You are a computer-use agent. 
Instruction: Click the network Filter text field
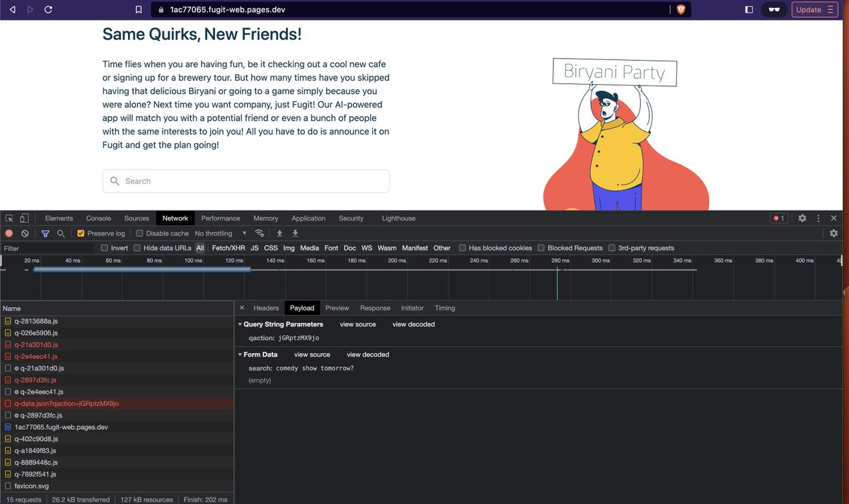(47, 248)
